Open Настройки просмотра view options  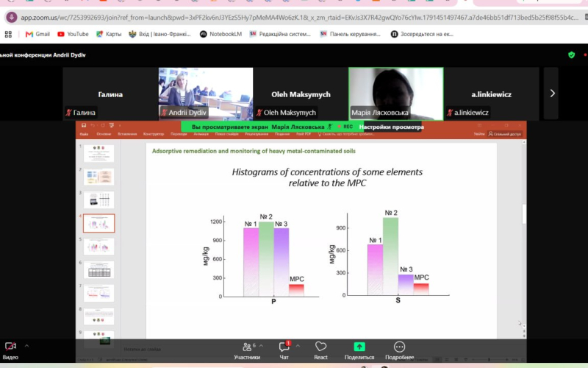click(391, 127)
